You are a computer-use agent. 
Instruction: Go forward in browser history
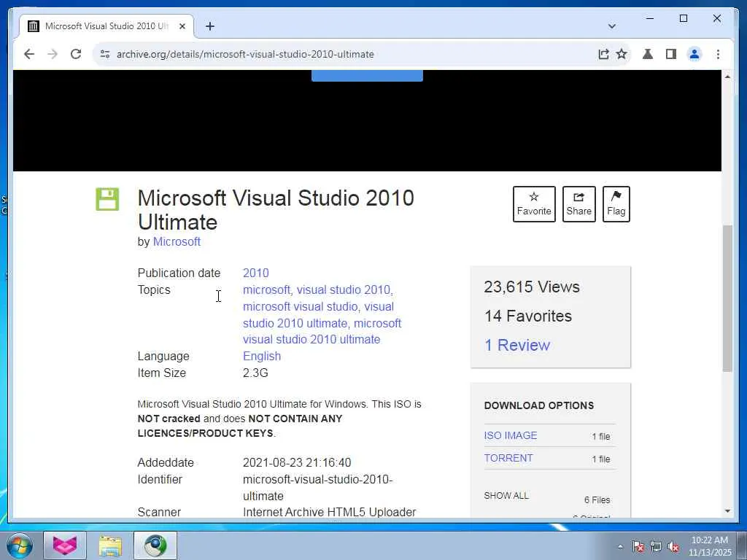53,54
